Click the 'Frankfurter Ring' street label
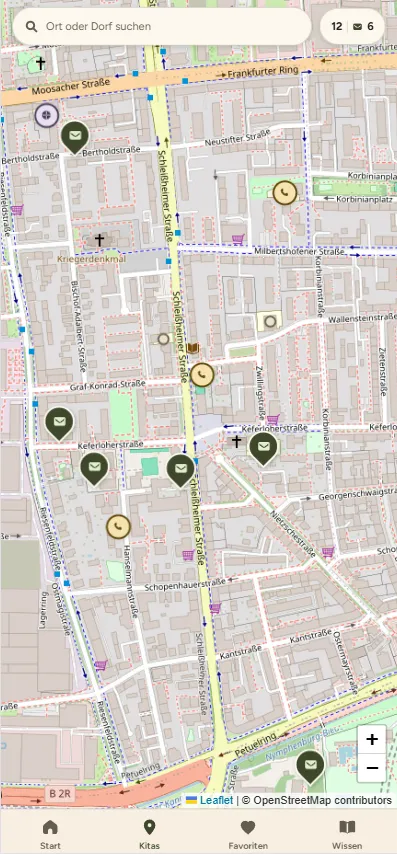Image resolution: width=397 pixels, height=854 pixels. click(263, 71)
